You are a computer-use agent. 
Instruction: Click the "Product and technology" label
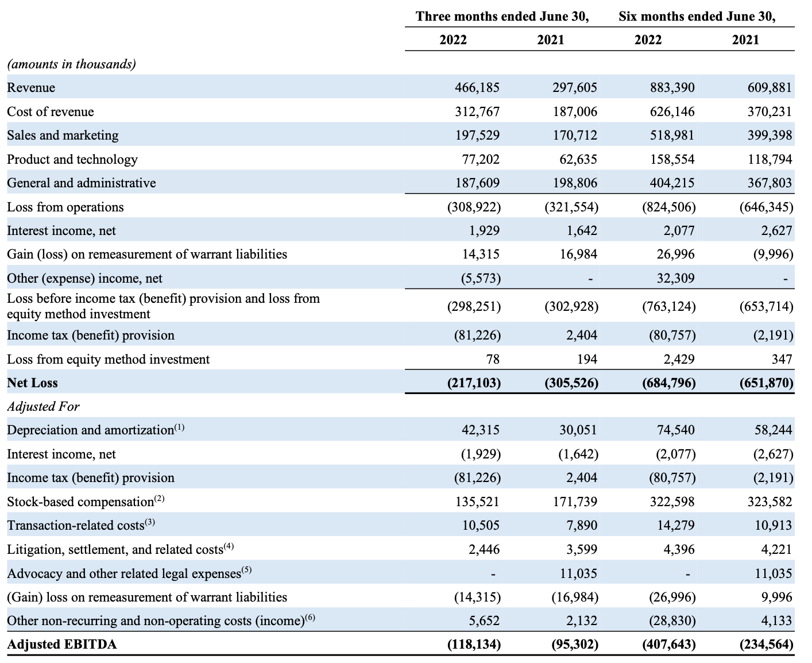[72, 159]
